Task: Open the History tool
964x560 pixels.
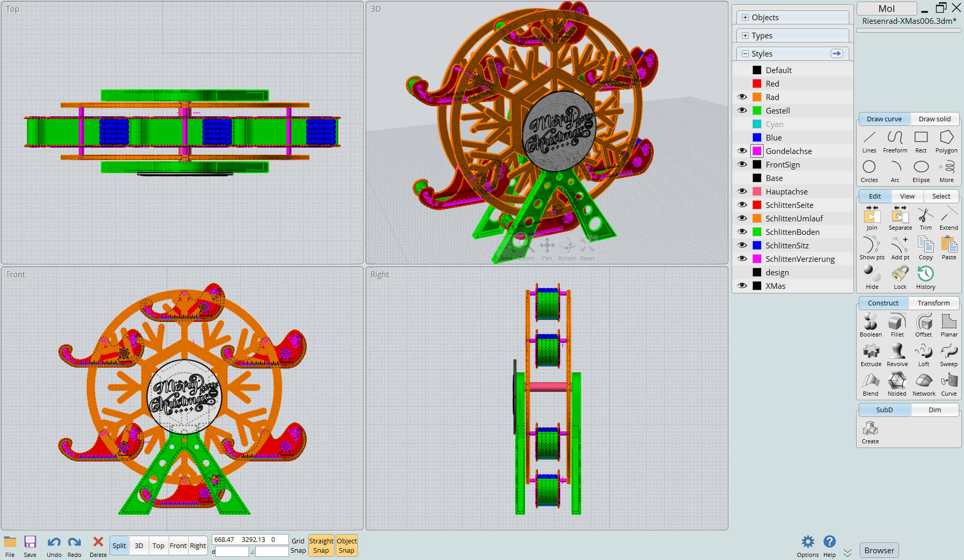Action: pos(926,278)
